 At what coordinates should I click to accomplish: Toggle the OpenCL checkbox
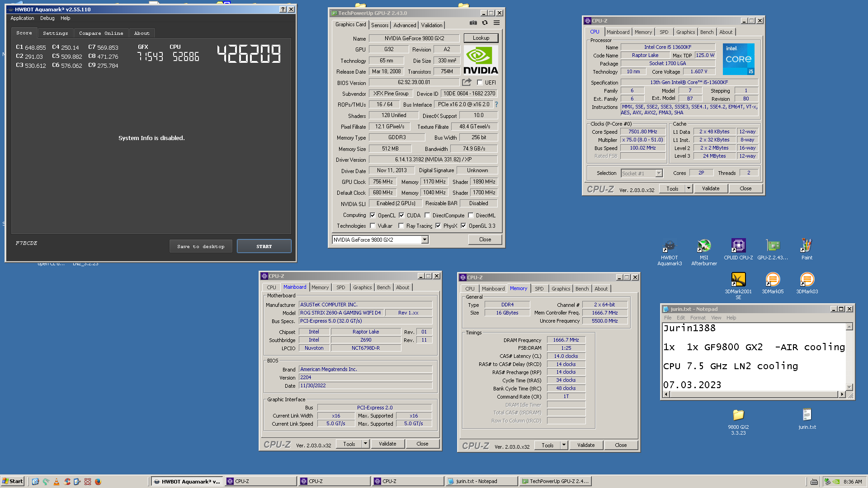coord(373,216)
